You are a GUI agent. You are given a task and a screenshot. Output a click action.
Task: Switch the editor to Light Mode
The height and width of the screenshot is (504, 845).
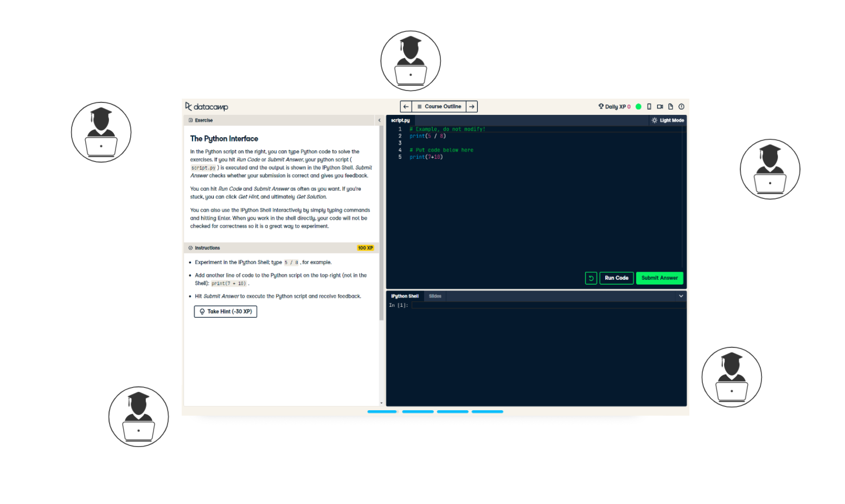tap(668, 120)
